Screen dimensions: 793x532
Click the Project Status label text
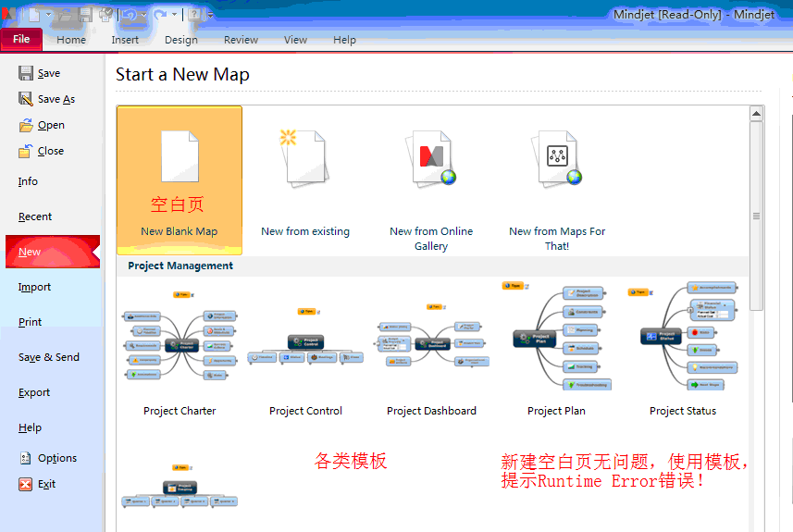pyautogui.click(x=683, y=411)
